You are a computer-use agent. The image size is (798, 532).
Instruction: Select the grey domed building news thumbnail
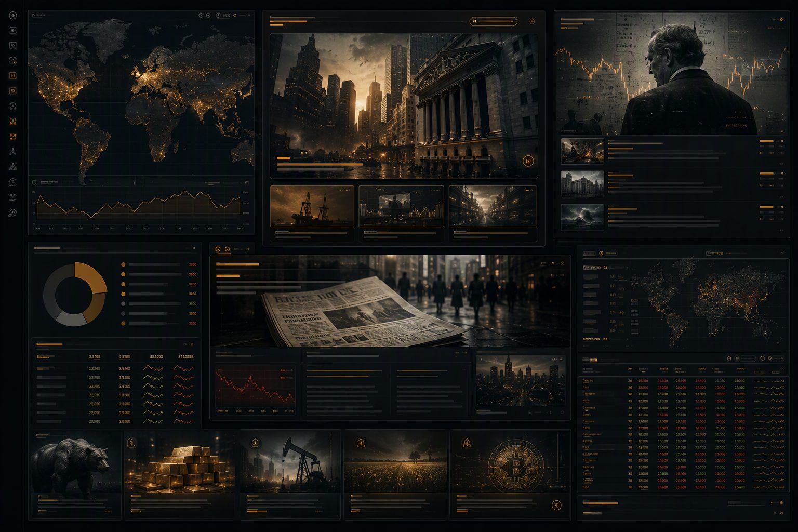pyautogui.click(x=582, y=184)
